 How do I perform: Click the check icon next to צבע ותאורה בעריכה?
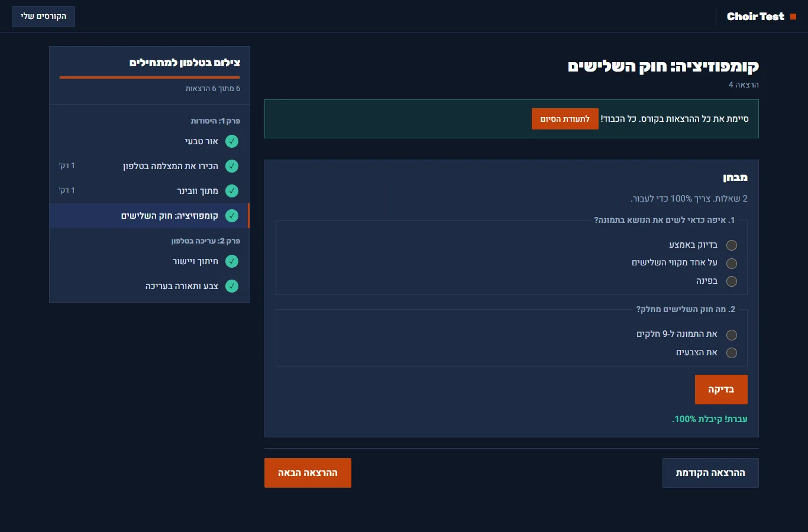pyautogui.click(x=232, y=286)
